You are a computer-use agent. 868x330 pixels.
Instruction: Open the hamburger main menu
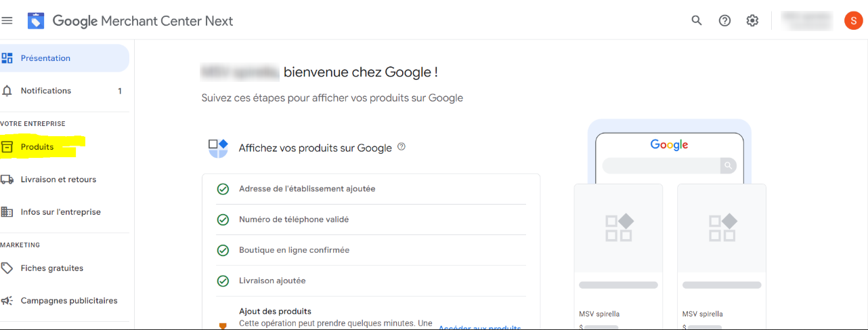pyautogui.click(x=7, y=21)
